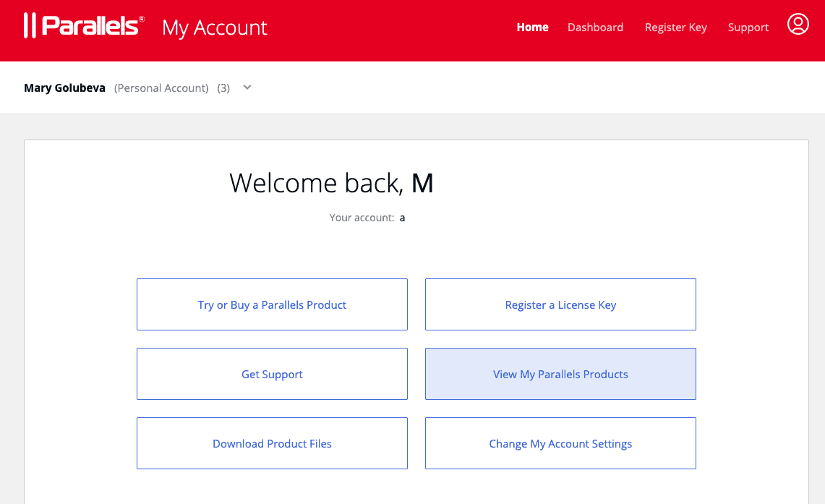The image size is (825, 504).
Task: Open the account chevron arrow
Action: click(247, 87)
